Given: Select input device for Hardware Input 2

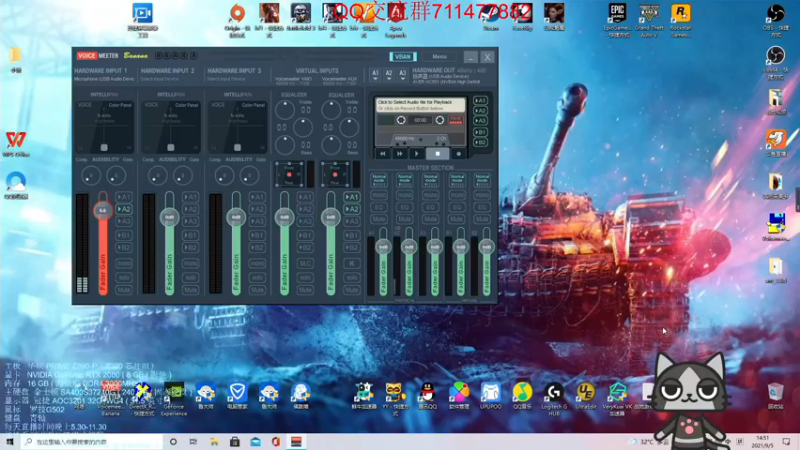Looking at the screenshot, I should (160, 79).
